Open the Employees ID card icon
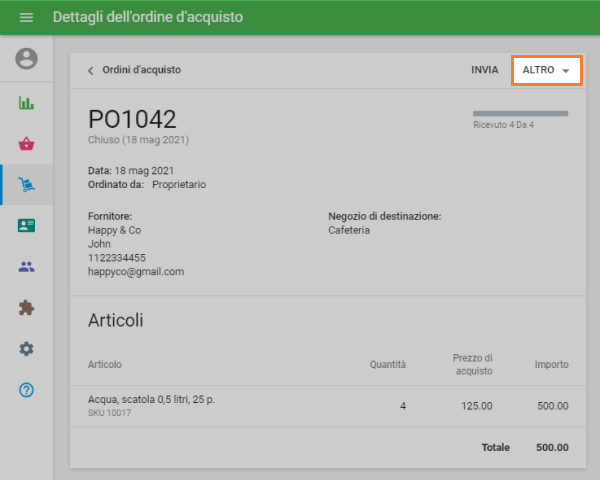The image size is (600, 480). click(x=26, y=225)
